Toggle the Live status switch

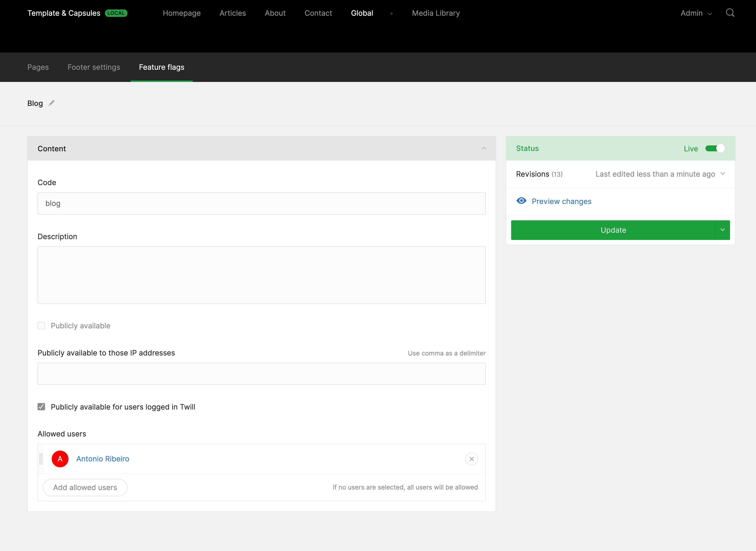pos(715,148)
